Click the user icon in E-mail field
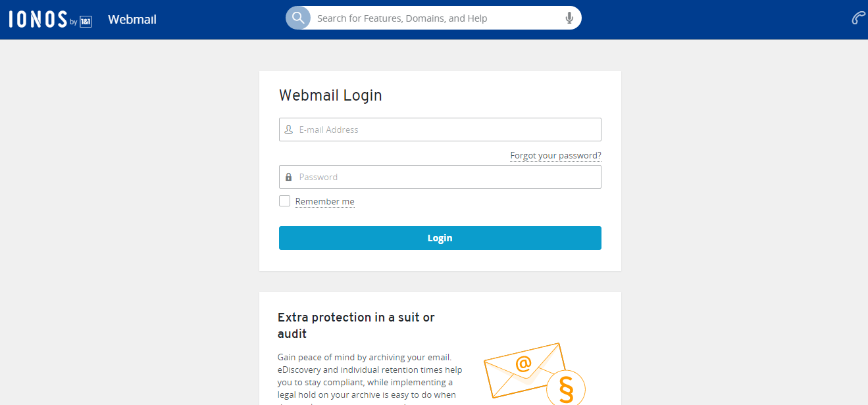868x405 pixels. pos(288,130)
